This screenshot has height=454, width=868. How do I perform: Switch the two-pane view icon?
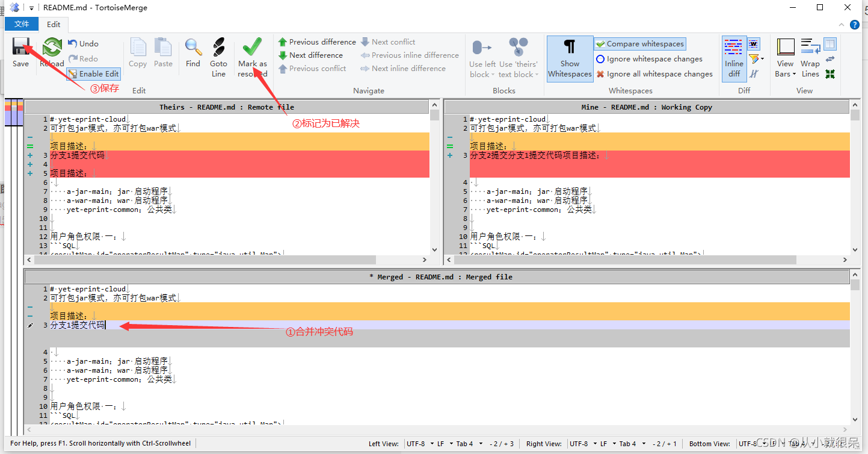[830, 44]
